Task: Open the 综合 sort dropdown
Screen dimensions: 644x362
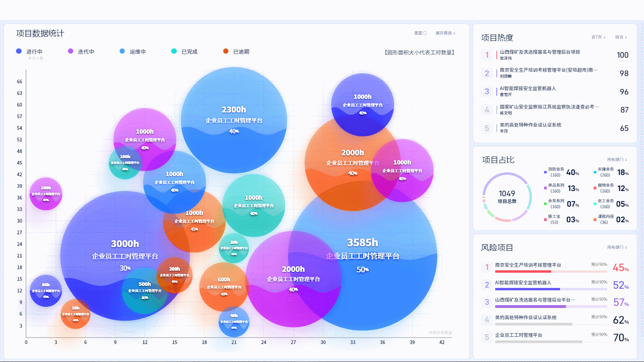Action: tap(621, 37)
